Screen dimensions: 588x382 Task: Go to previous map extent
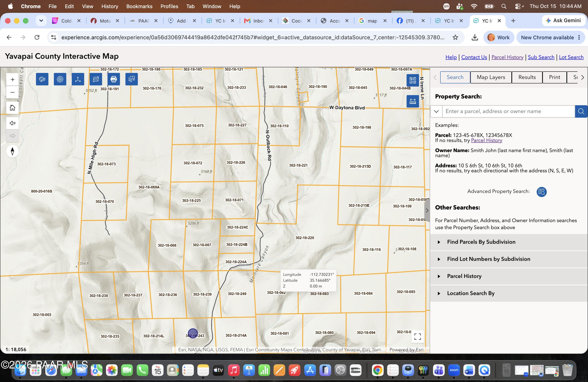[x=12, y=123]
